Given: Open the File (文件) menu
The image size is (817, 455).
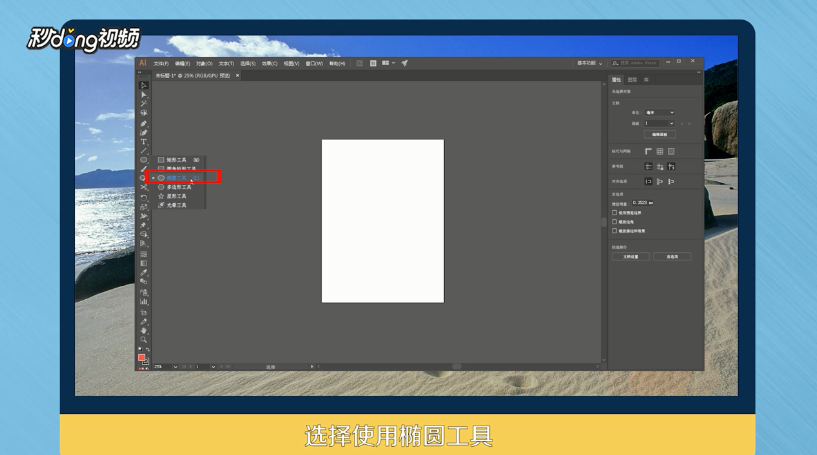Looking at the screenshot, I should [161, 64].
